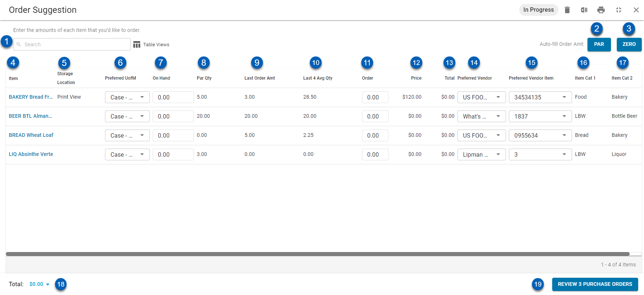The image size is (644, 295).
Task: Select the 28.50 average quantity cell
Action: click(x=310, y=97)
